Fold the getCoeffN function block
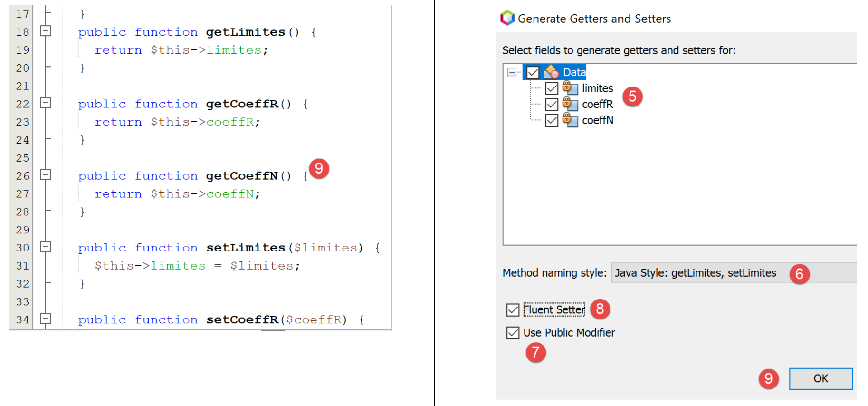 46,175
